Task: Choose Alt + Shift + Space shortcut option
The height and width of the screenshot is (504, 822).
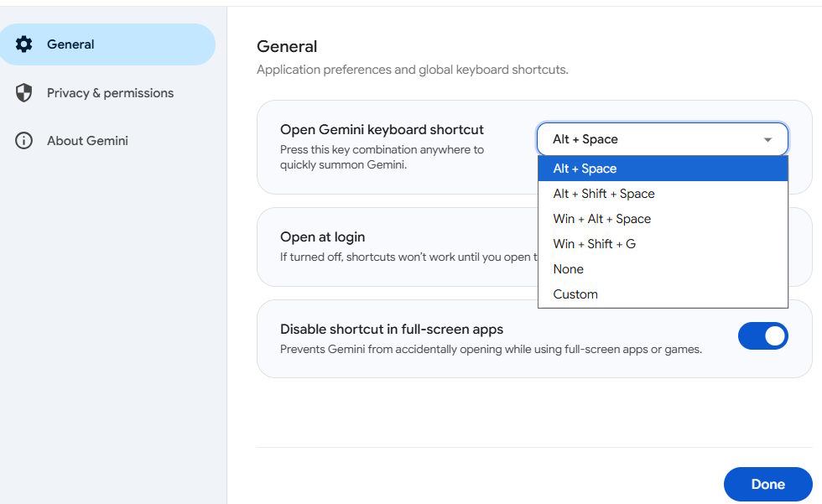Action: click(x=663, y=194)
